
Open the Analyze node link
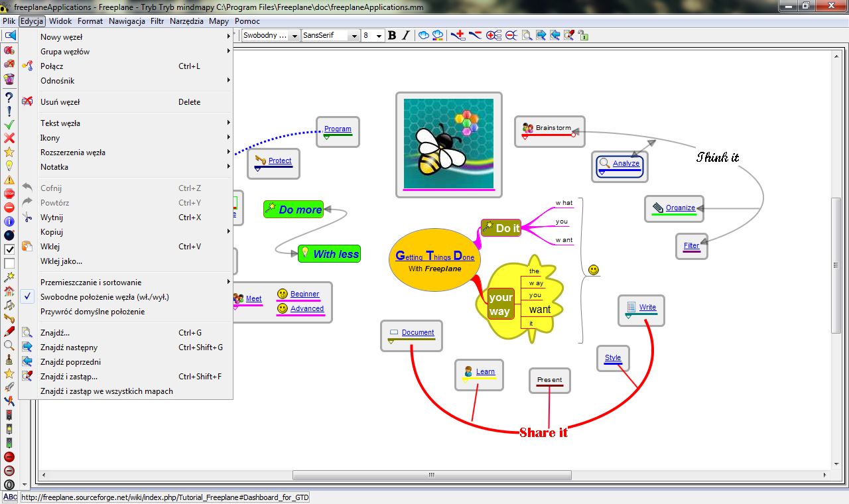pos(626,163)
